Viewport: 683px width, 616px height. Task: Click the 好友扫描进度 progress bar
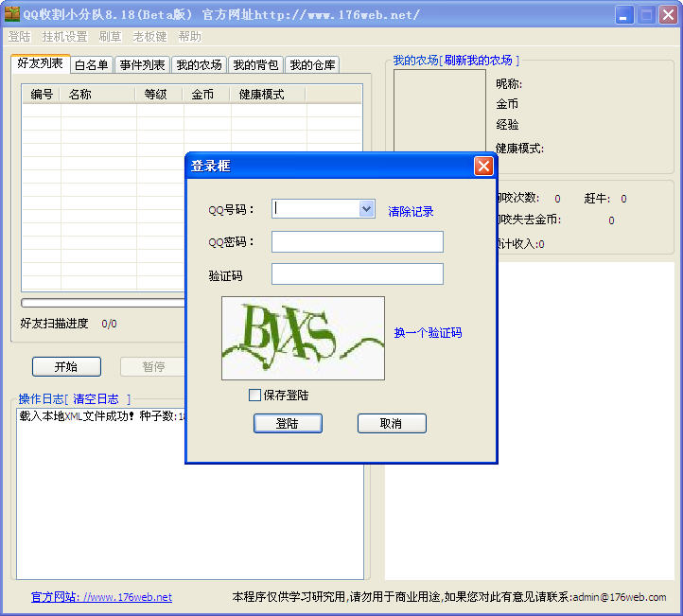103,303
